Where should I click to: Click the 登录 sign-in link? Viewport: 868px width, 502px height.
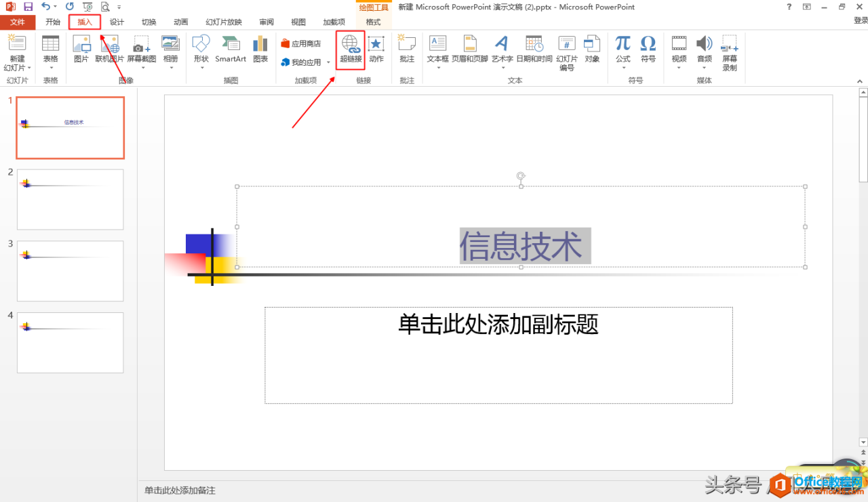(x=861, y=21)
